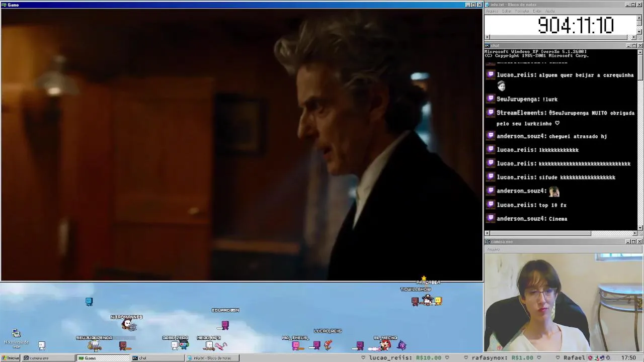Click the Notepad icon in info.txt title bar
The width and height of the screenshot is (644, 362).
tap(487, 5)
